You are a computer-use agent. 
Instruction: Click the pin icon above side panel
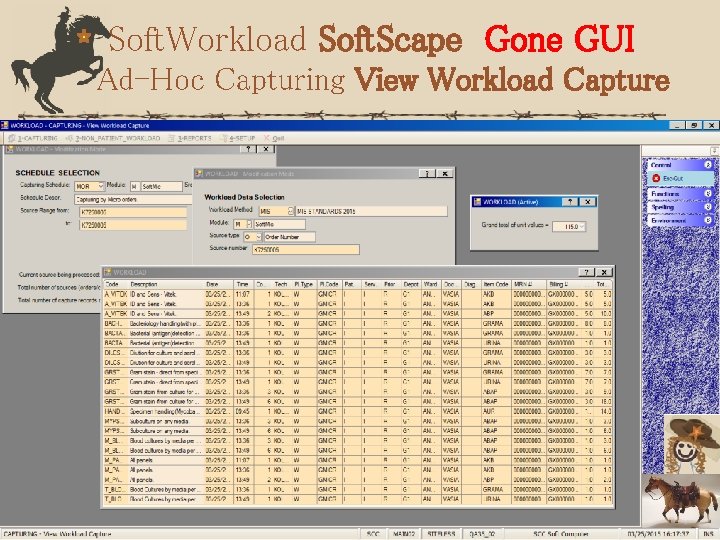point(714,150)
